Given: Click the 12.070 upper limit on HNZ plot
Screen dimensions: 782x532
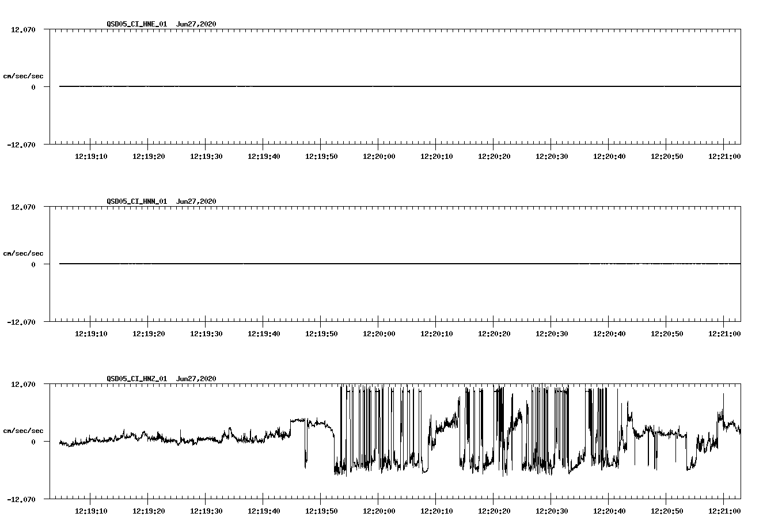Looking at the screenshot, I should (23, 384).
